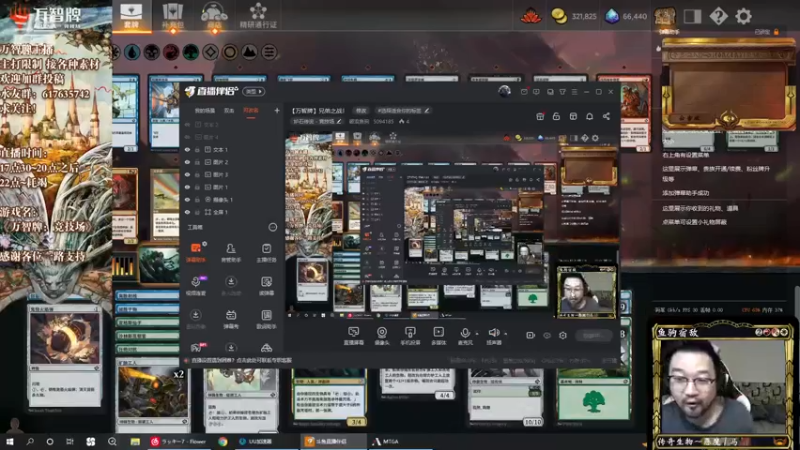Open MTGA from the taskbar
Image resolution: width=800 pixels, height=450 pixels.
385,441
